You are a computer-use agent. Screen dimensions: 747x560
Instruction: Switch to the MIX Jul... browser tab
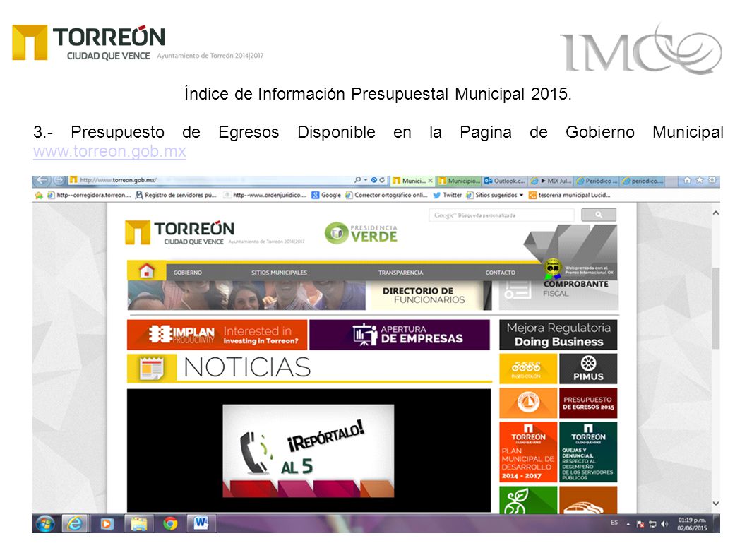point(551,181)
